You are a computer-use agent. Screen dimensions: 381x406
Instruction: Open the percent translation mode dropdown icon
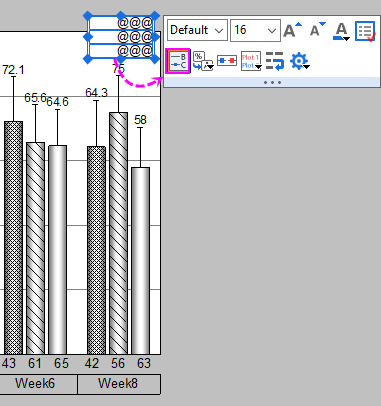(x=203, y=61)
